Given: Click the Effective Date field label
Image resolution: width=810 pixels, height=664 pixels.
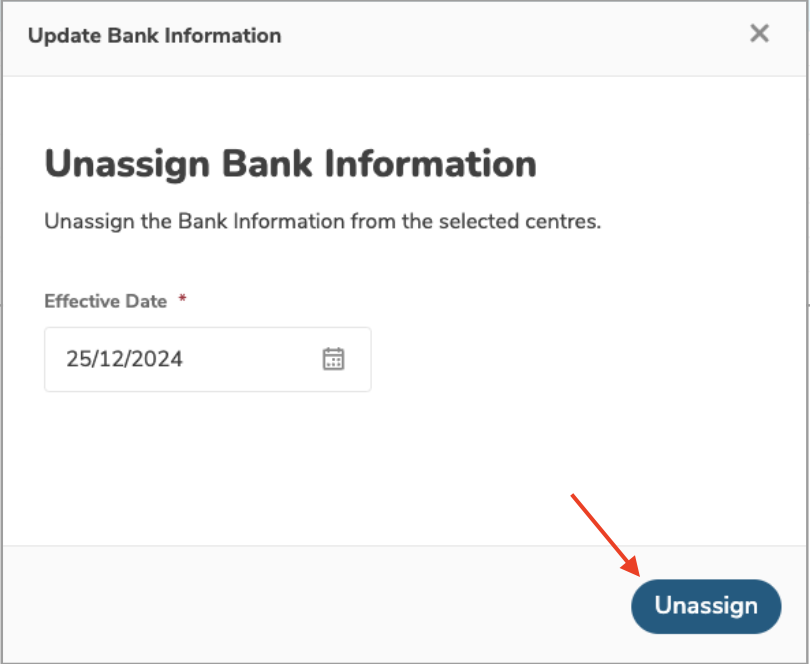Looking at the screenshot, I should point(106,301).
